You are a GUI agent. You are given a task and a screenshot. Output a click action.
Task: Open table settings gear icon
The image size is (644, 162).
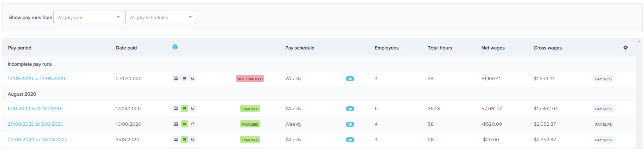coord(626,48)
